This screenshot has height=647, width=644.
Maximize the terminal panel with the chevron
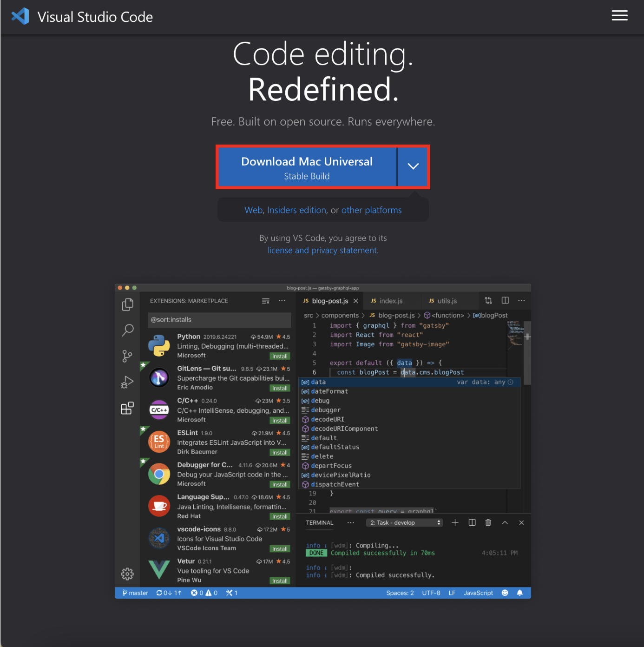coord(505,522)
